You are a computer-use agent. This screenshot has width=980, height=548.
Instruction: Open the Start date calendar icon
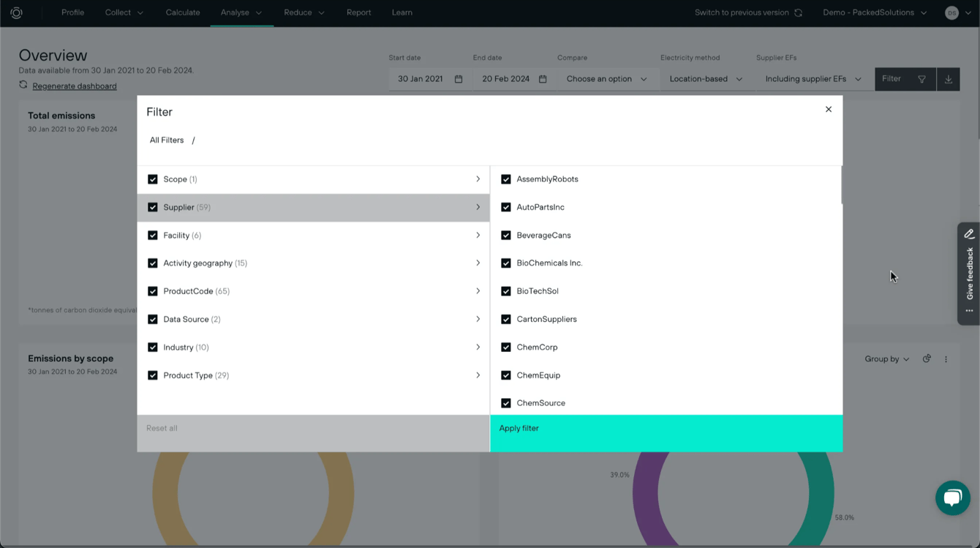point(459,78)
